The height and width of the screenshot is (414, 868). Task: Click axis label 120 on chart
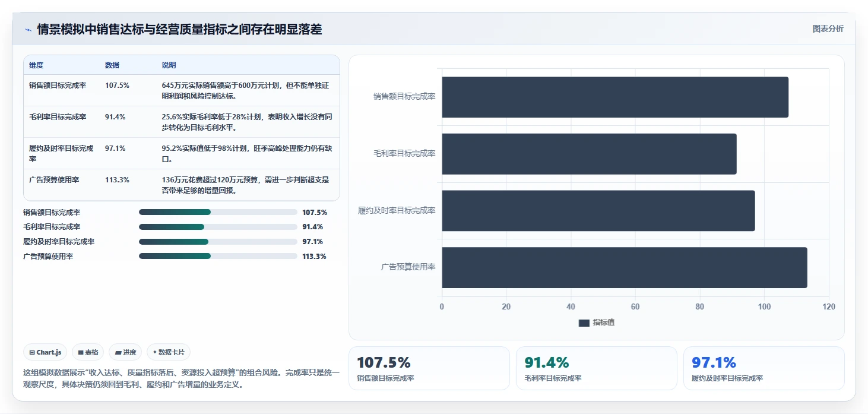[829, 307]
